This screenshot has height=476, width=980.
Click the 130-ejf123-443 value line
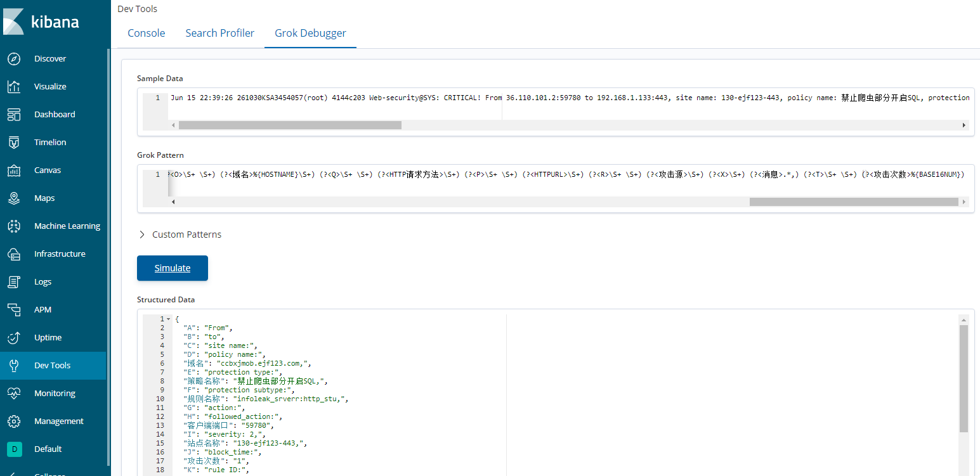(x=245, y=443)
